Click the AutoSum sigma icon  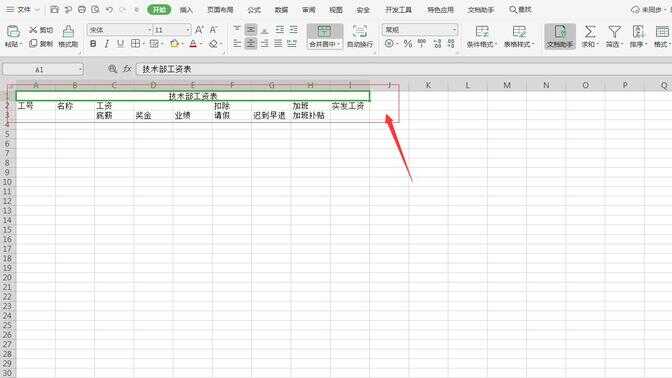tap(590, 32)
